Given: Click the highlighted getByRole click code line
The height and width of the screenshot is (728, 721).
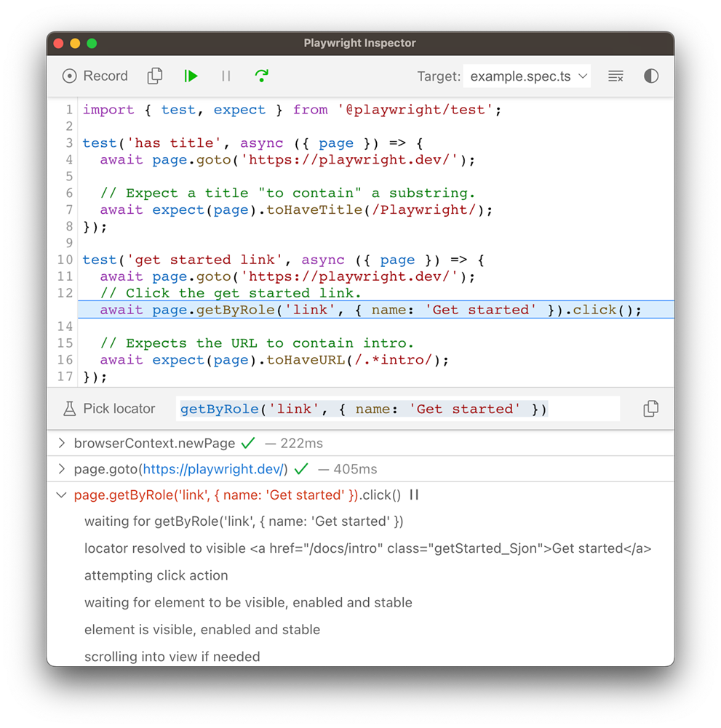Looking at the screenshot, I should pyautogui.click(x=376, y=310).
